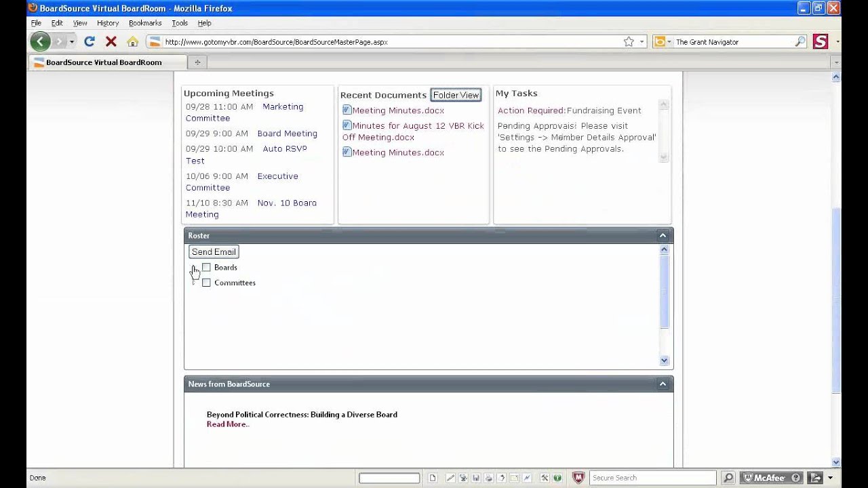Screen dimensions: 868x488
Task: Click the document icon beside Minutes for August 12
Action: click(x=347, y=125)
